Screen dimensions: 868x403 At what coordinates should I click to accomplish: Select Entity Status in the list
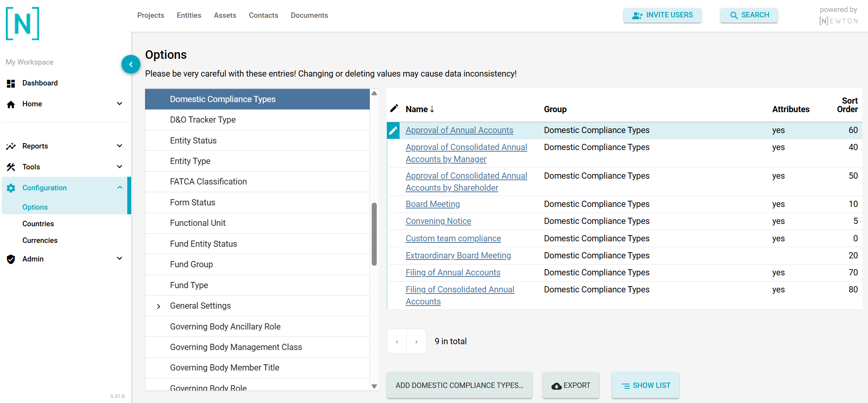click(x=257, y=141)
